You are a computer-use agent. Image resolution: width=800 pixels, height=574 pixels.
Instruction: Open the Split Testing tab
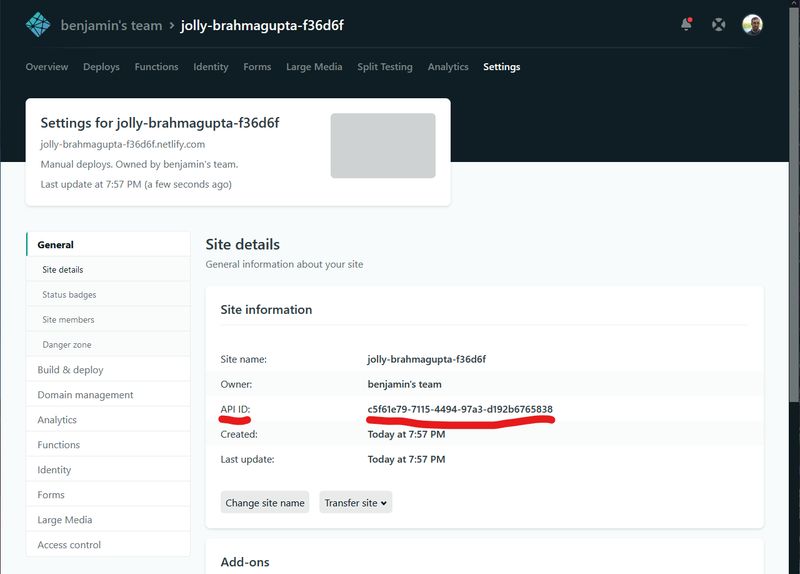click(385, 67)
